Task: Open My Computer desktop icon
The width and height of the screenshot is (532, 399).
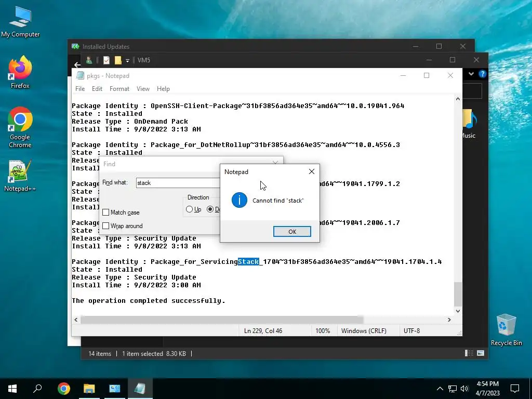Action: coord(20,22)
